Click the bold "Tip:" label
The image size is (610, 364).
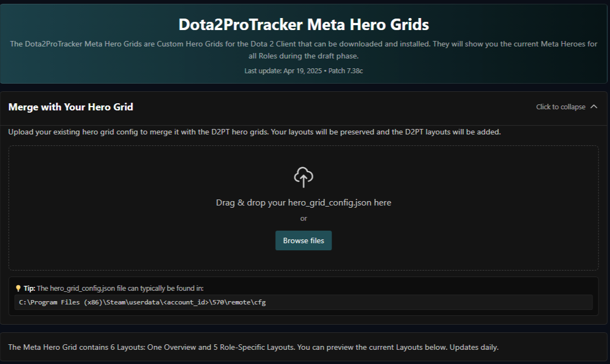pyautogui.click(x=29, y=288)
